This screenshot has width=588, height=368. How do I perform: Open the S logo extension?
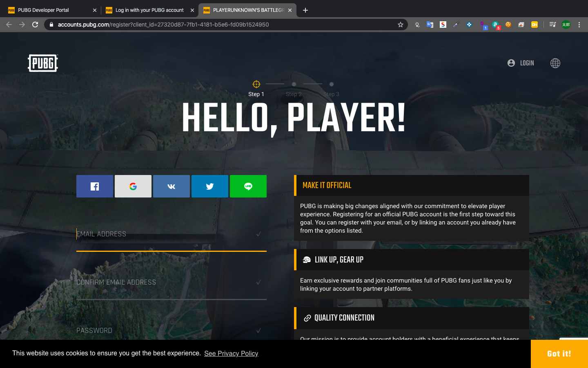443,25
